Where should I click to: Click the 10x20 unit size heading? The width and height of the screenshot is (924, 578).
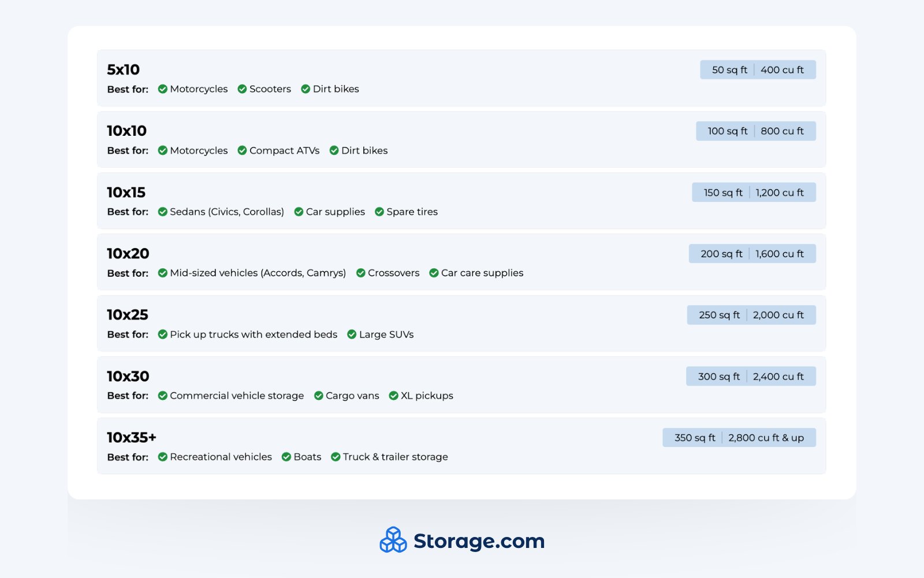click(x=128, y=253)
